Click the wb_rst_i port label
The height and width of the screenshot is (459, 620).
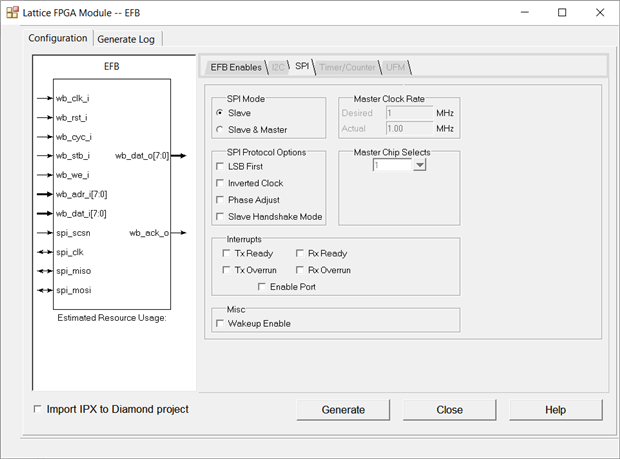click(72, 117)
